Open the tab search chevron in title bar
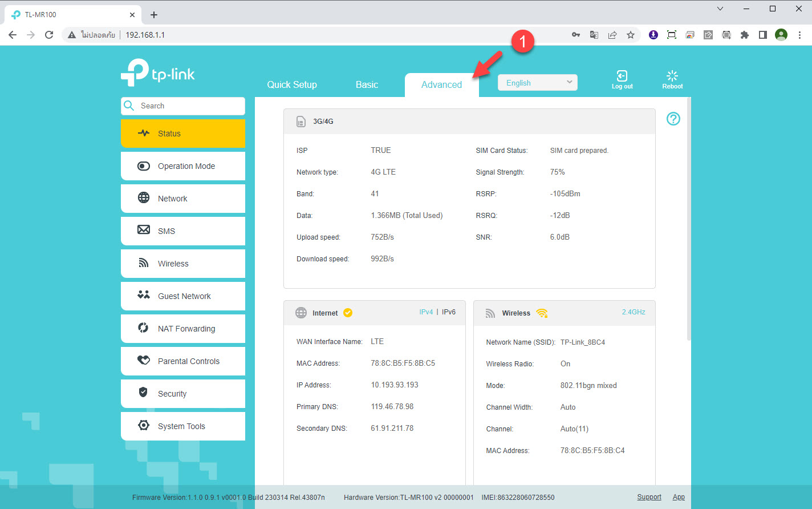The image size is (812, 509). [x=720, y=9]
